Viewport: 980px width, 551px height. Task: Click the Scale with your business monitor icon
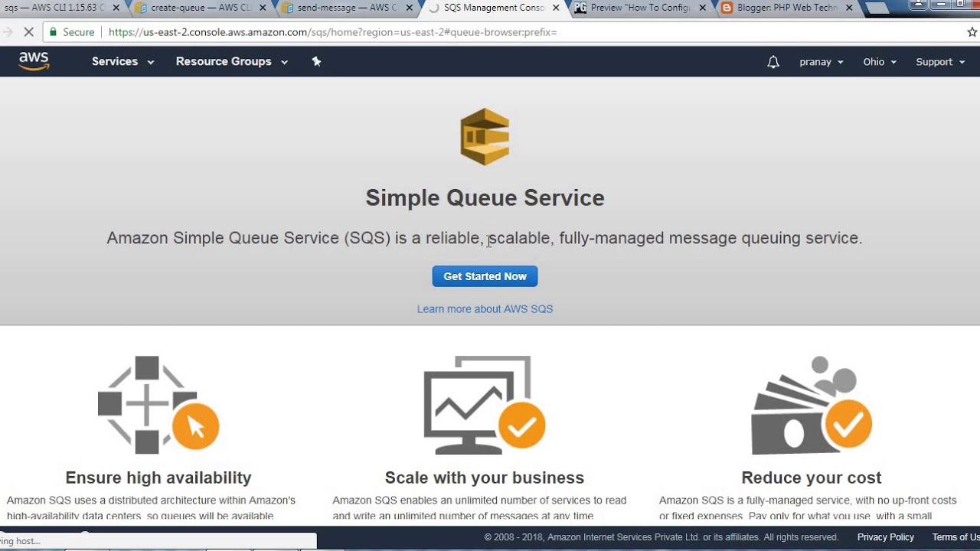pyautogui.click(x=485, y=405)
